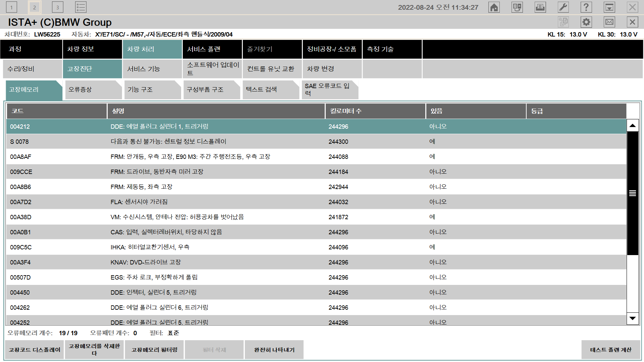Image resolution: width=644 pixels, height=362 pixels.
Task: Switch to session tab number 3
Action: pos(58,7)
